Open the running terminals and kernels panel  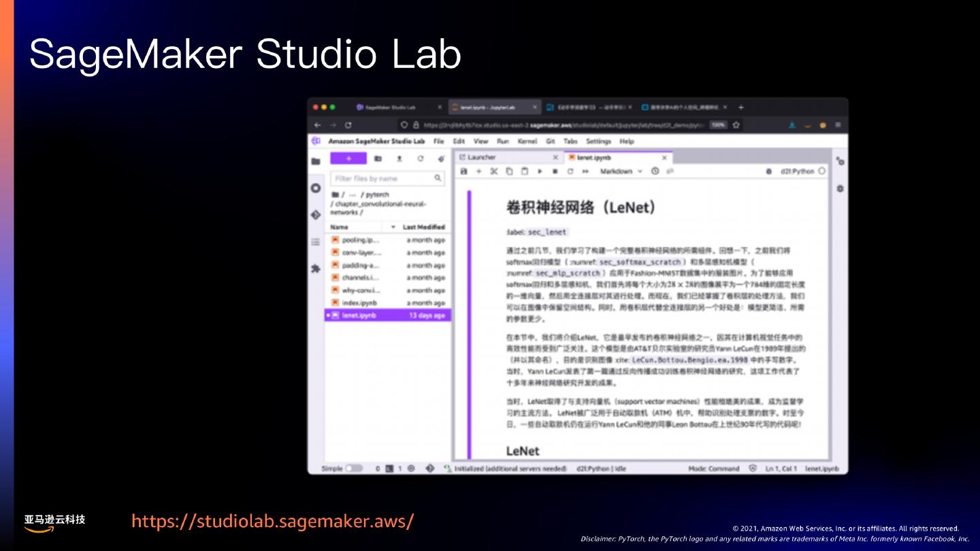point(316,188)
